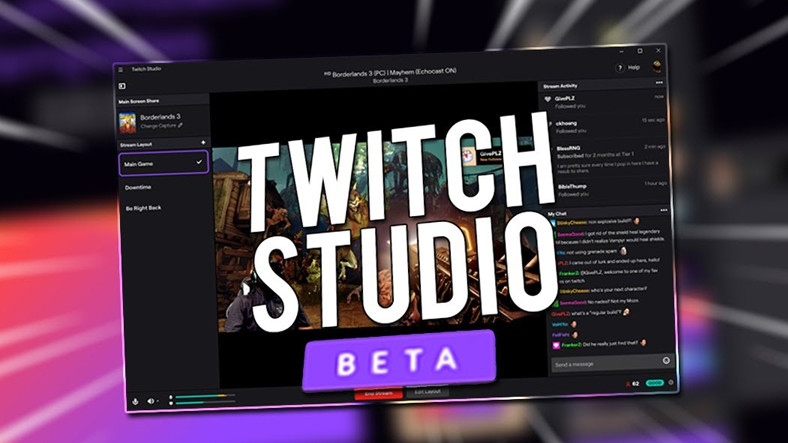Screen dimensions: 788x443
Task: Click the green GOOD stream health badge
Action: coord(654,383)
